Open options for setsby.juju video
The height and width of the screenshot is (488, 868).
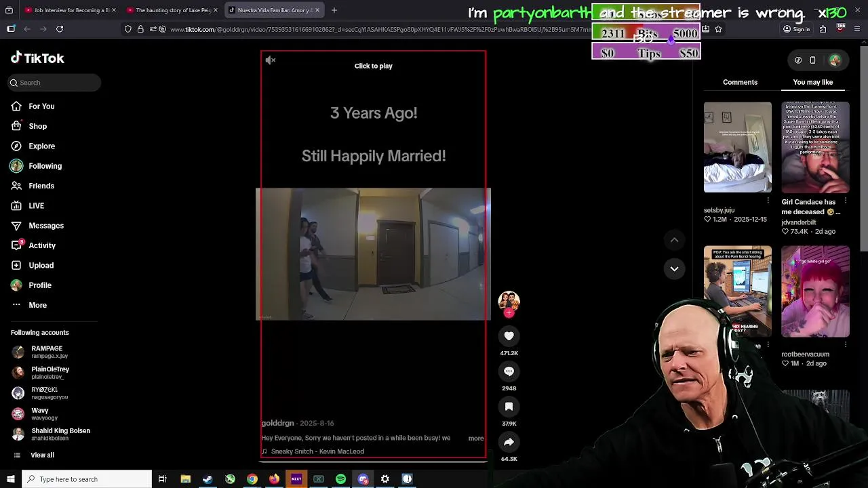[768, 201]
